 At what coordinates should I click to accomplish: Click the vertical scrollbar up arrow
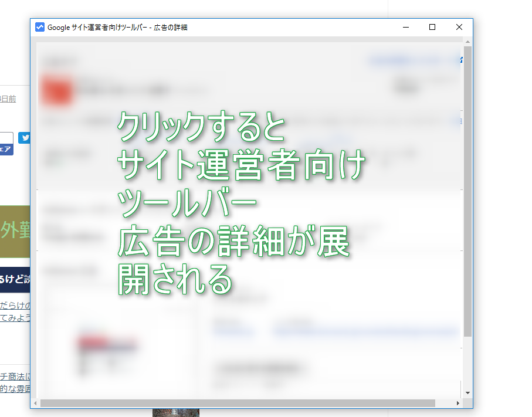(x=468, y=42)
